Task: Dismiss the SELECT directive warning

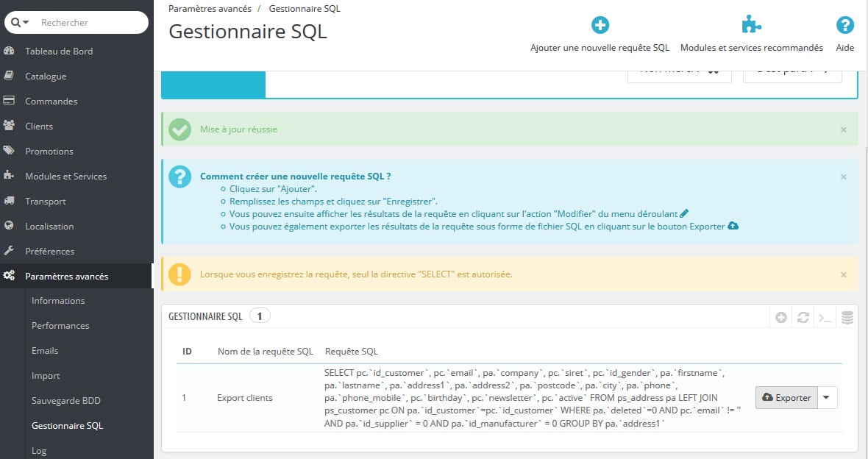Action: click(x=843, y=274)
